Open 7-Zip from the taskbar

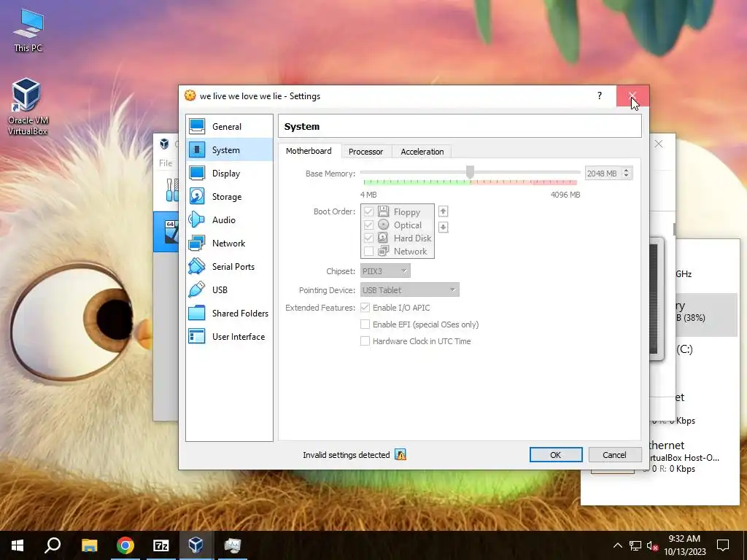[x=161, y=545]
